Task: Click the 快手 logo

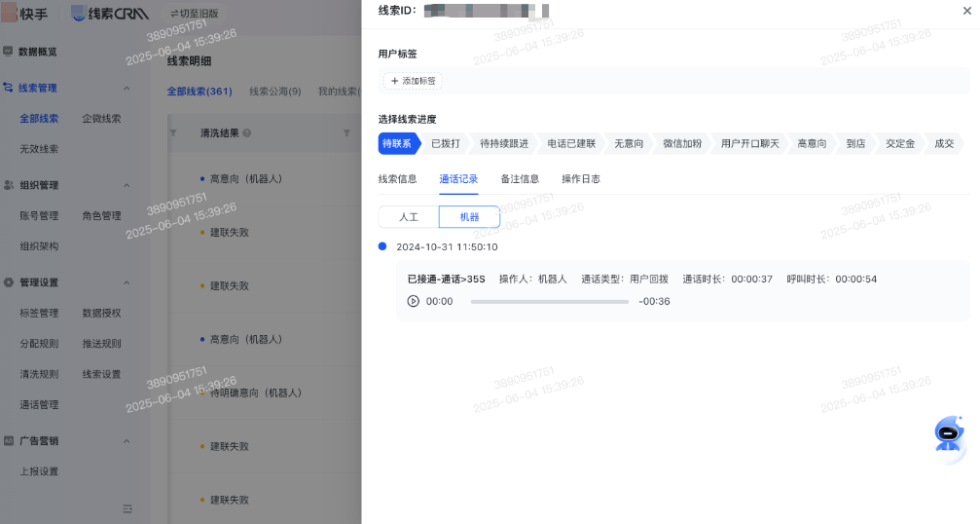Action: (25, 13)
